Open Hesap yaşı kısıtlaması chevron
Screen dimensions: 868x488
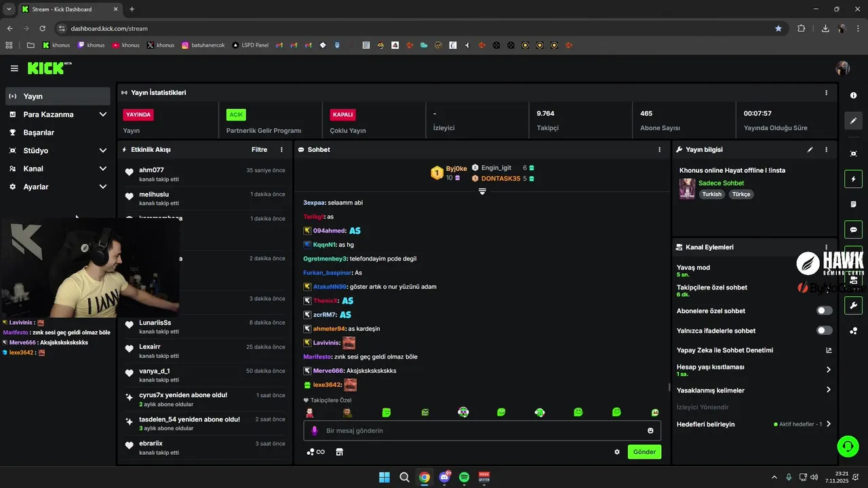tap(829, 370)
